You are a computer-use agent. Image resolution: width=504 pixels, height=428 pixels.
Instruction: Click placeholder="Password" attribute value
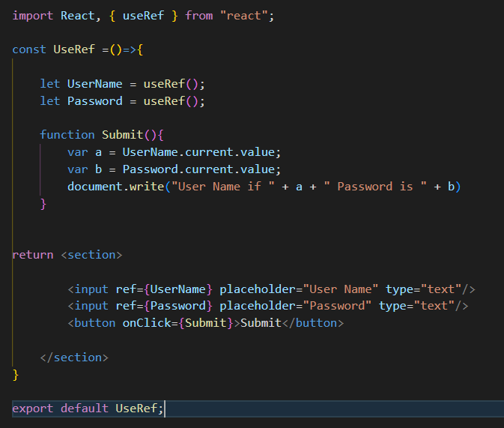(337, 306)
